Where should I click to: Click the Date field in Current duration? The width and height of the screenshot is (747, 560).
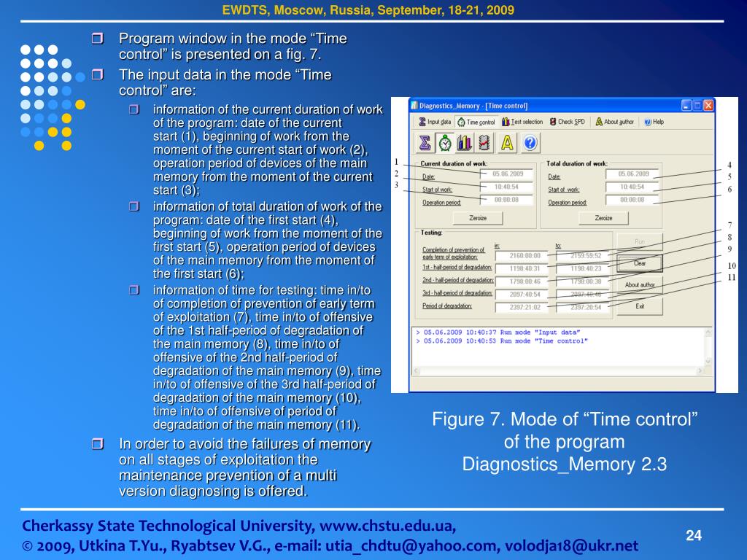pos(506,174)
